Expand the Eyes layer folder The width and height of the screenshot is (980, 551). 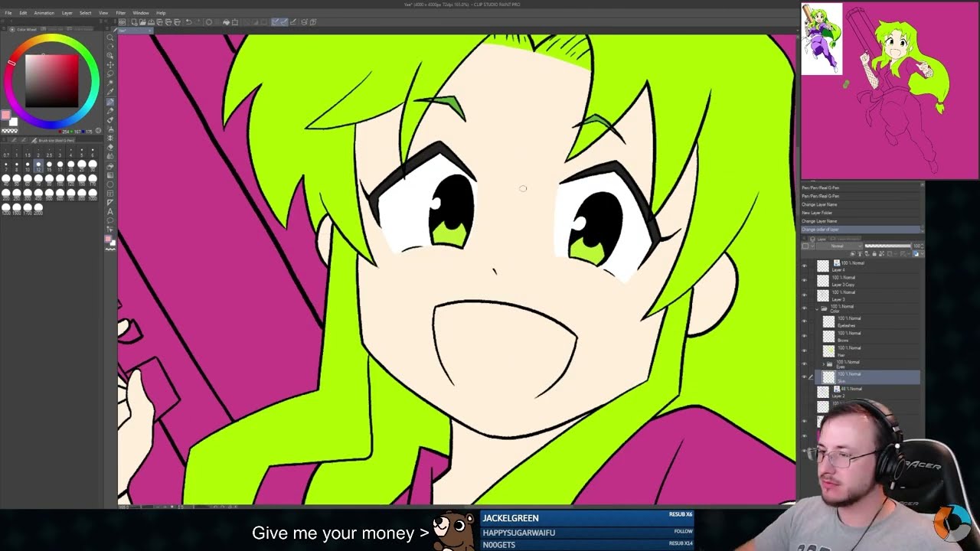coord(824,364)
